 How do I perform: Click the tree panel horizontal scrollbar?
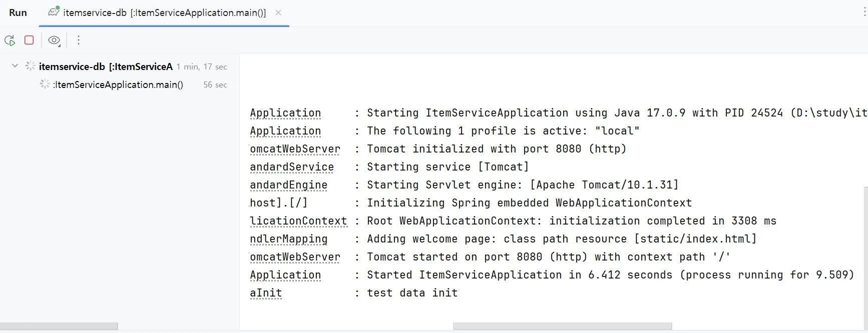click(59, 326)
